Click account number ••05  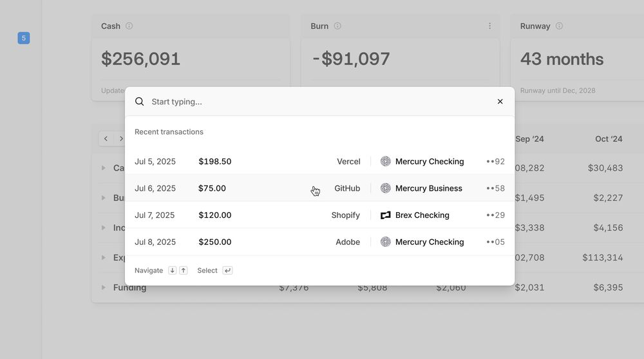495,242
